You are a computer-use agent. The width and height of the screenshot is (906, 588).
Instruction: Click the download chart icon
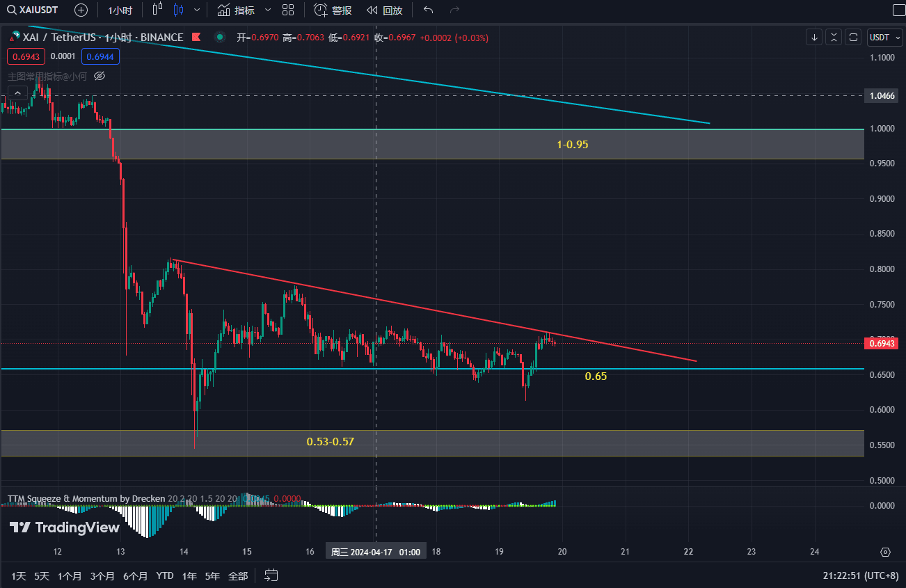(813, 36)
